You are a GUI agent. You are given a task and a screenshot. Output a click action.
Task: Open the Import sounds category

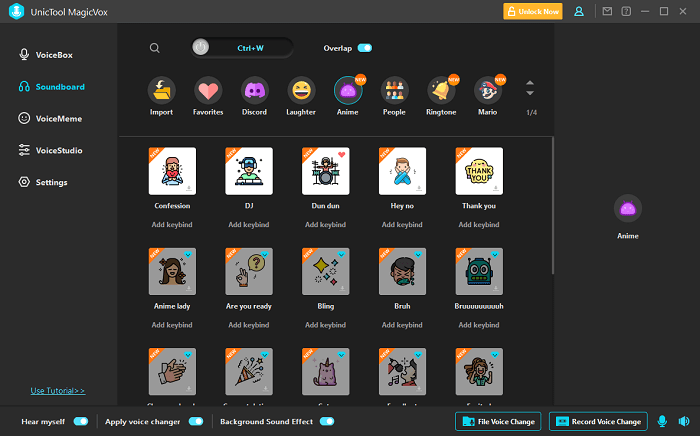pos(161,91)
